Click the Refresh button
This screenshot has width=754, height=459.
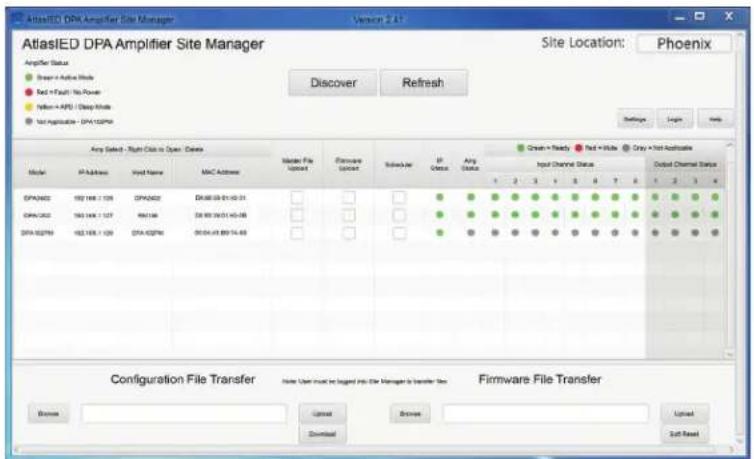[423, 83]
